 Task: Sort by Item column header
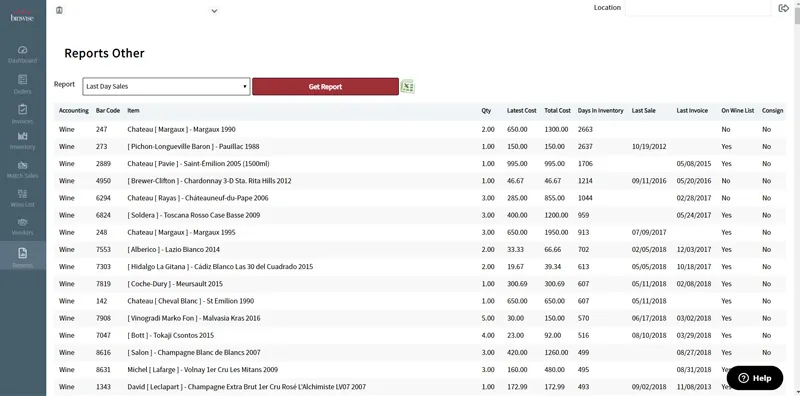tap(133, 110)
